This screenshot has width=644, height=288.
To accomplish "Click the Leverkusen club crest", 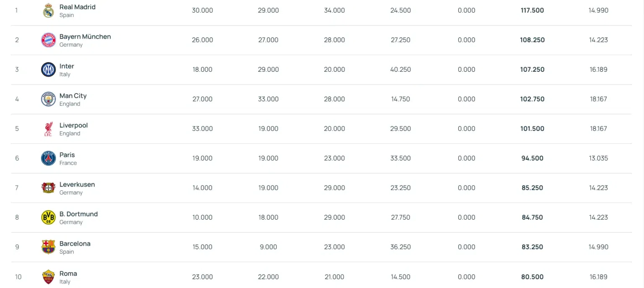I will 48,188.
